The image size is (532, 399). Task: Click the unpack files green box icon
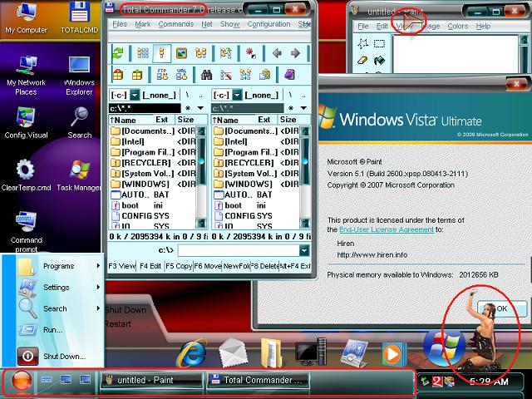point(137,75)
